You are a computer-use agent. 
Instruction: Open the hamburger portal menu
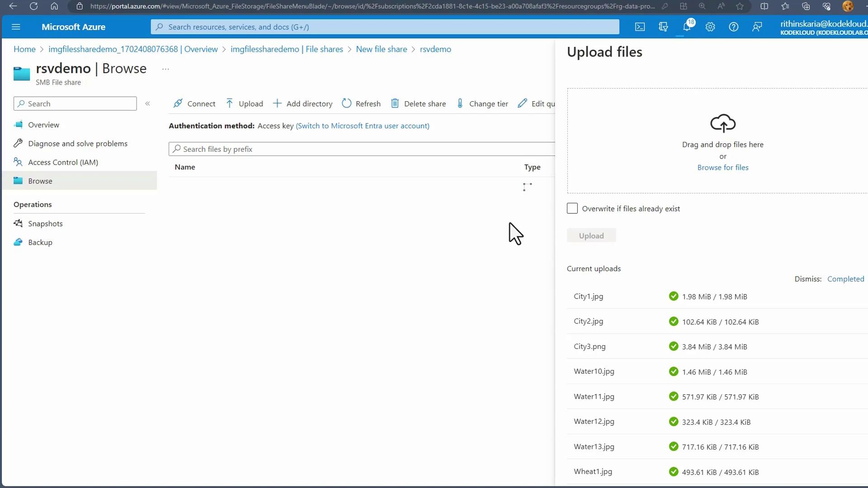click(x=16, y=27)
